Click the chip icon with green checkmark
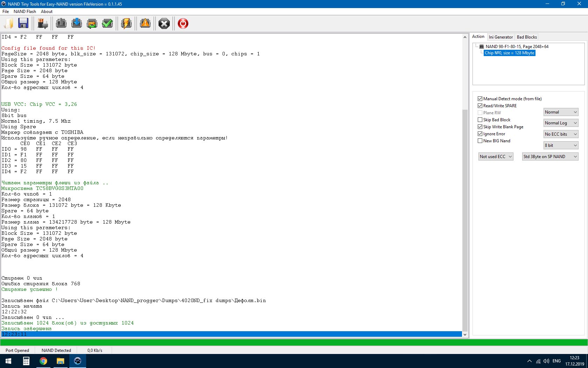Screen dimensions: 588x368 107,23
